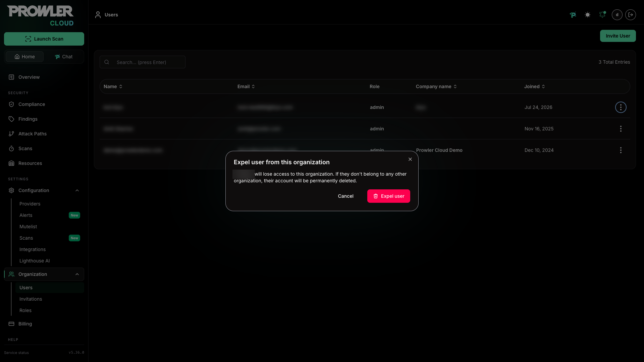Click the Attack Paths branch icon

[x=11, y=134]
